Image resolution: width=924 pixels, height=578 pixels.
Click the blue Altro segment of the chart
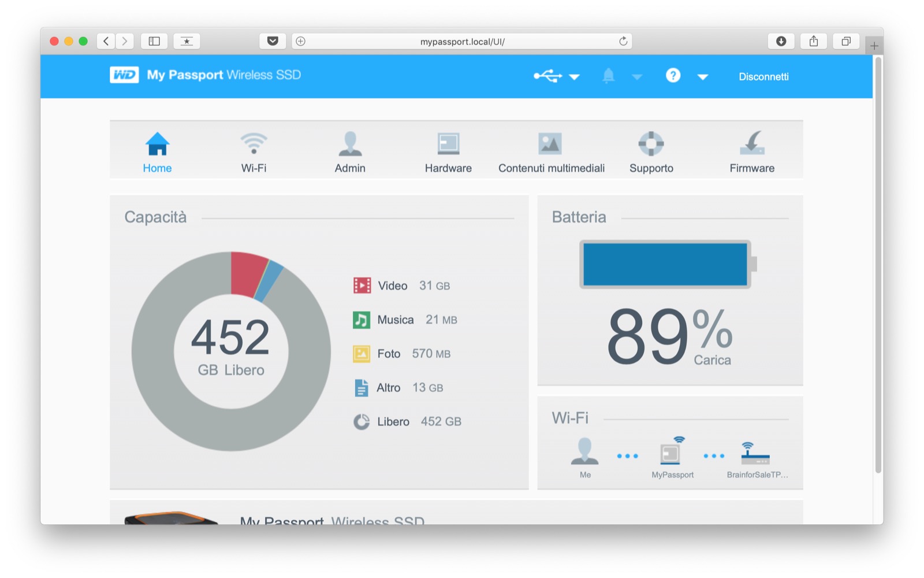270,281
